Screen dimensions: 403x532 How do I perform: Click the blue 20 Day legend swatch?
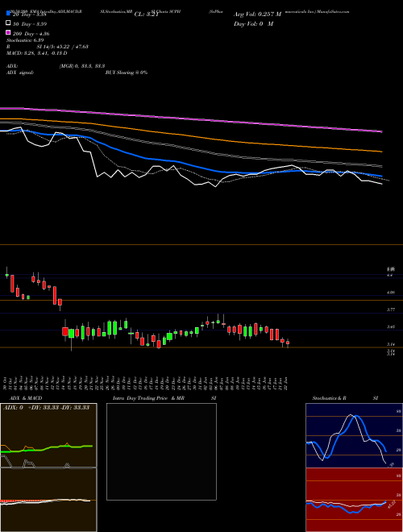[x=8, y=14]
